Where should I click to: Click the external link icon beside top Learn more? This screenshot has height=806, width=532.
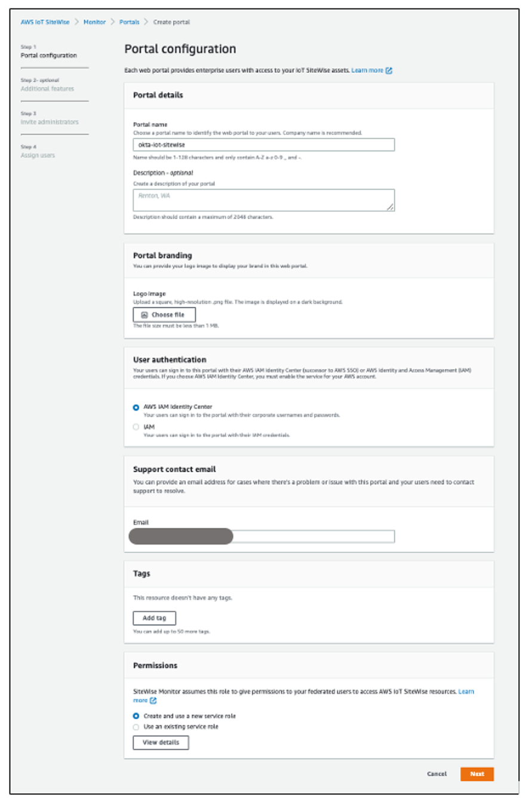[389, 70]
